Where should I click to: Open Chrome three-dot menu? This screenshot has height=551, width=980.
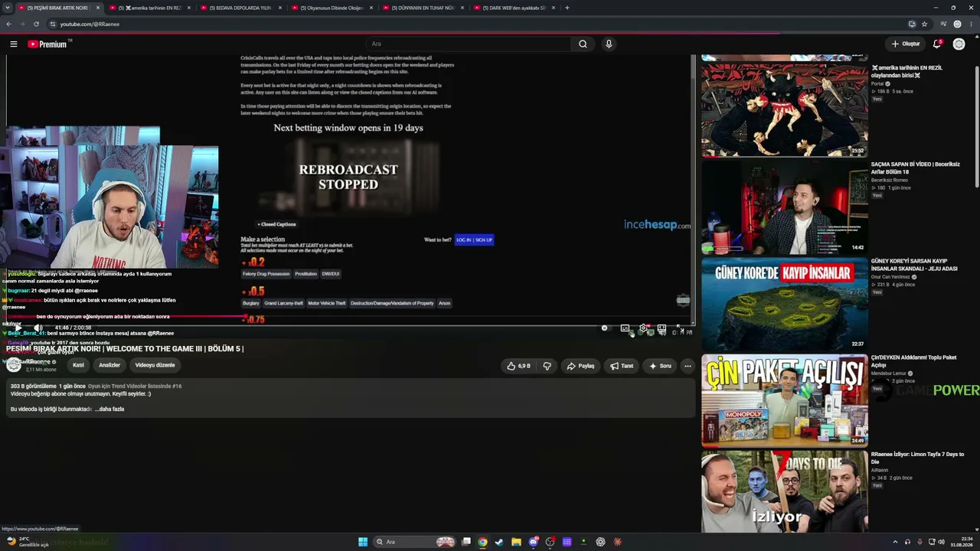971,24
